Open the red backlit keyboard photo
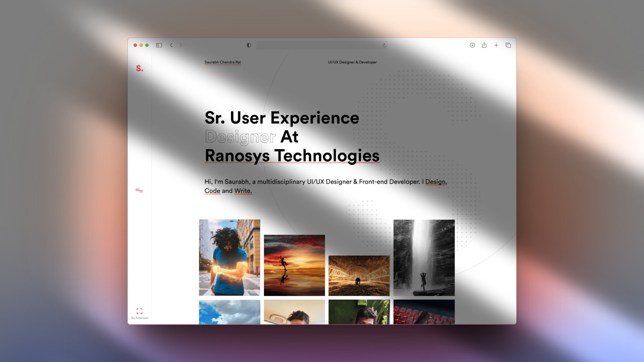 click(424, 312)
